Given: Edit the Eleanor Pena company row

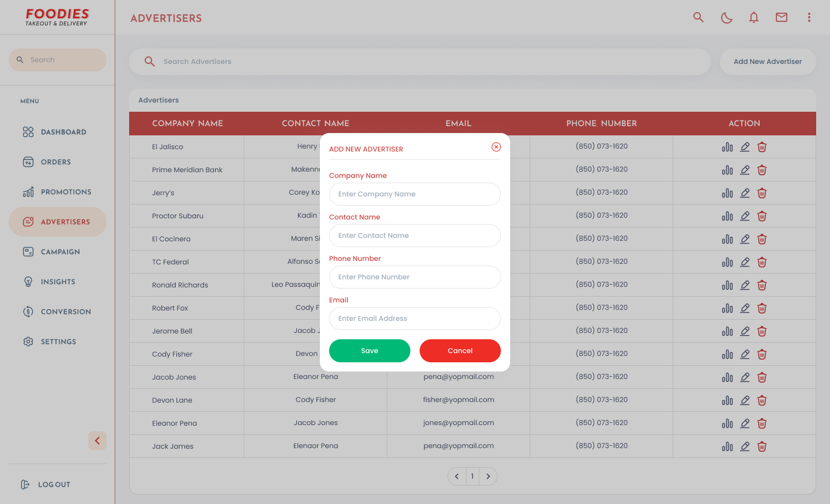Looking at the screenshot, I should (745, 423).
